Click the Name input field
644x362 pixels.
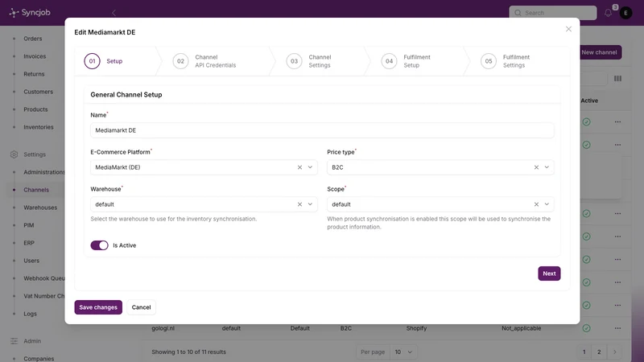pyautogui.click(x=322, y=130)
